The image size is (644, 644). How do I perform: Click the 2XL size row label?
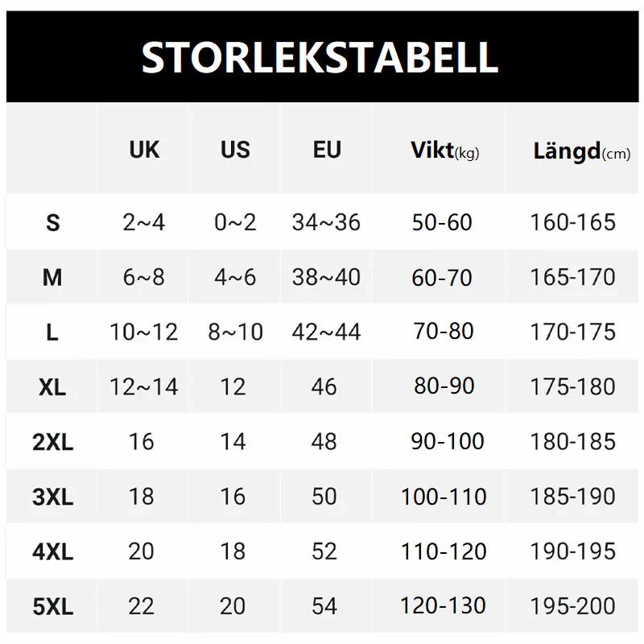[x=52, y=442]
